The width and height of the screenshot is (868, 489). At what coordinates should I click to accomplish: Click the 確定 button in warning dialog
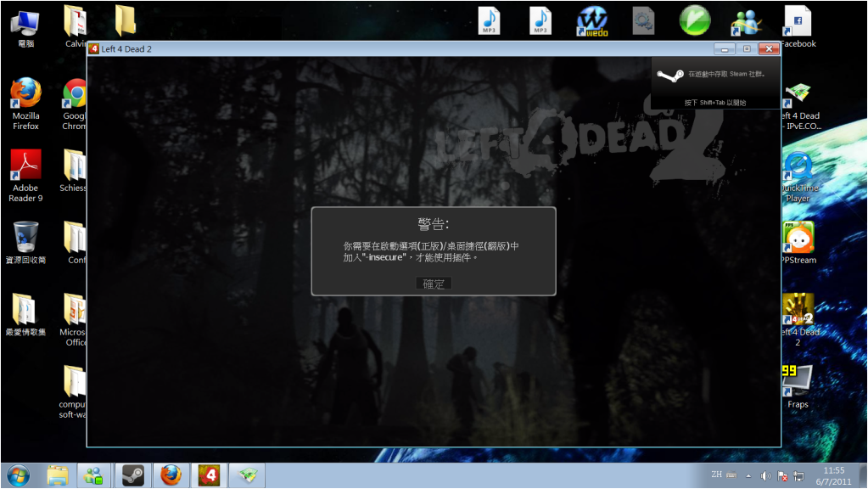point(434,284)
